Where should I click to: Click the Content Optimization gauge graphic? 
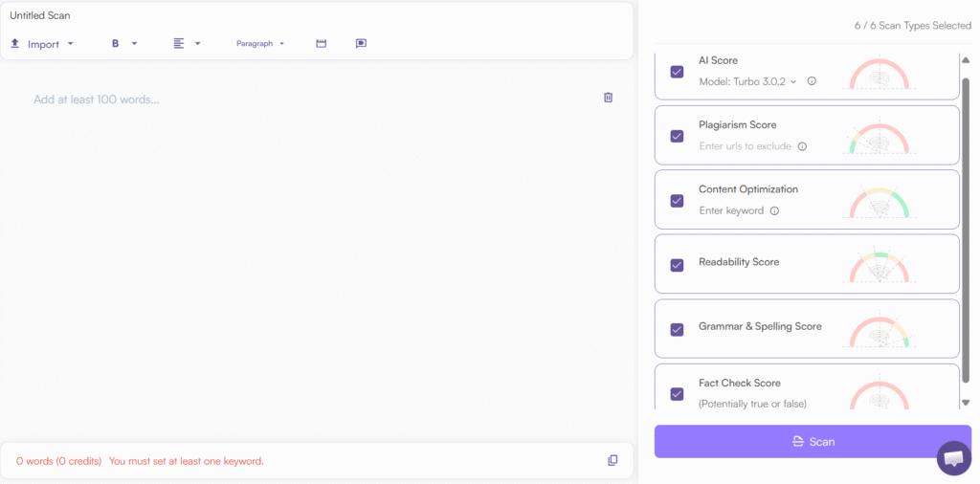pyautogui.click(x=880, y=202)
